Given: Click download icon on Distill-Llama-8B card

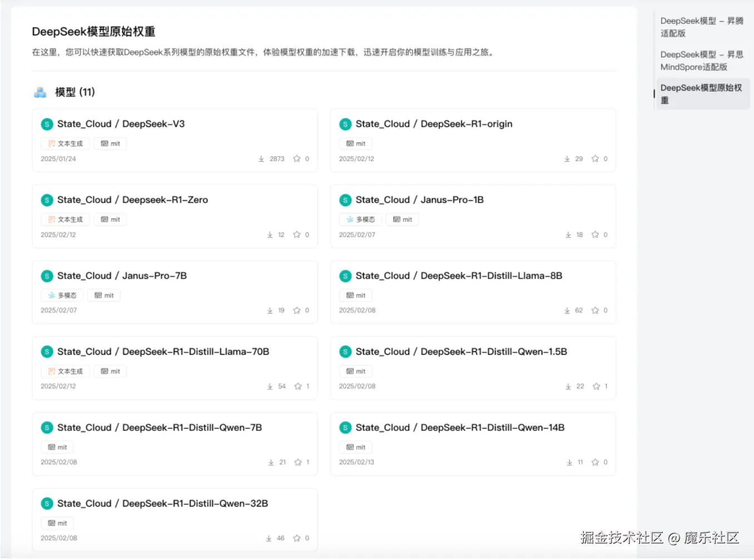Looking at the screenshot, I should [x=566, y=310].
